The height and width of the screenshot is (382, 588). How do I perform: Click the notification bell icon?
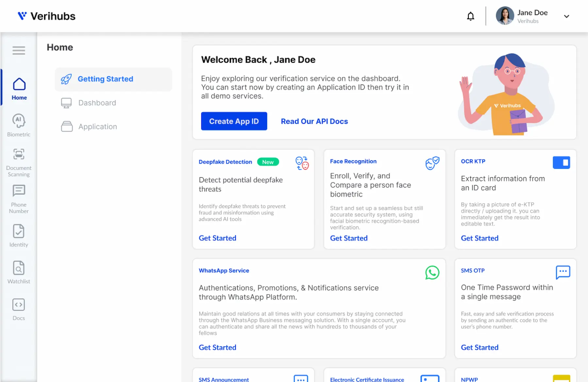470,16
